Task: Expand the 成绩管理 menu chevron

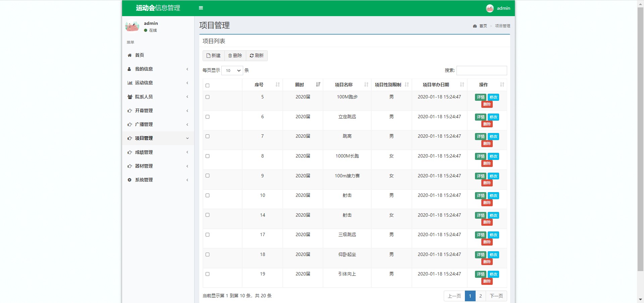Action: point(187,152)
